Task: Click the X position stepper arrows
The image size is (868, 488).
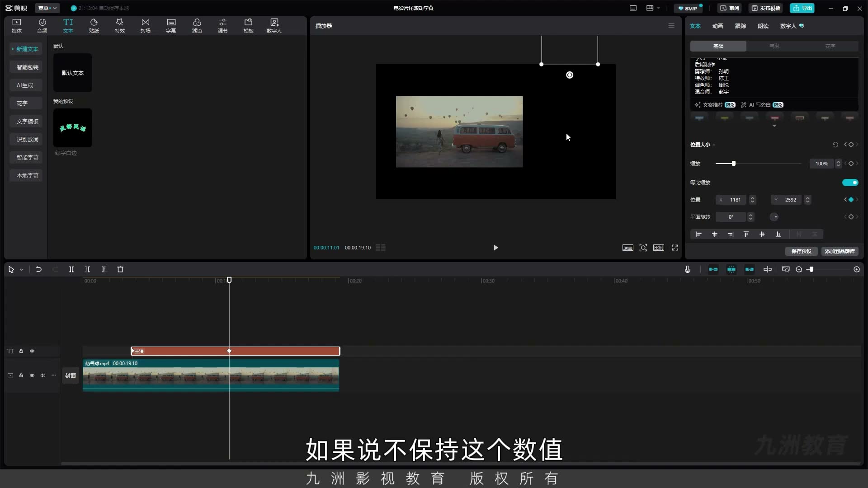Action: 753,200
